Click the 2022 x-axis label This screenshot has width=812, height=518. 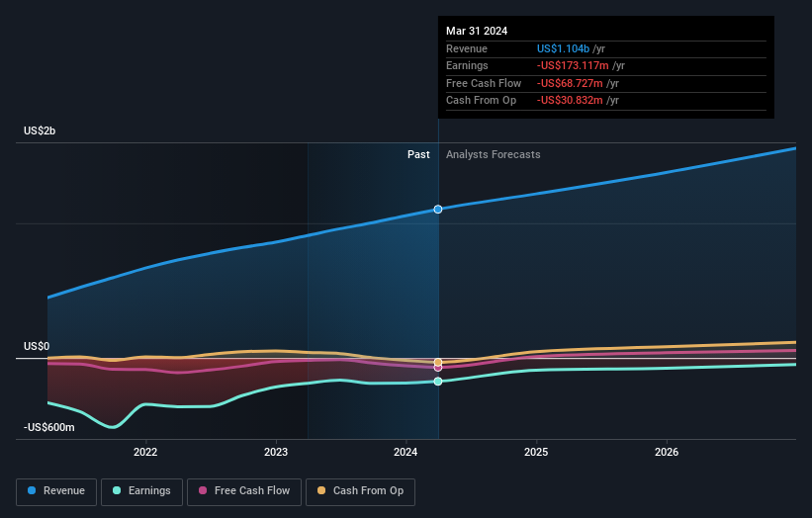(x=145, y=452)
